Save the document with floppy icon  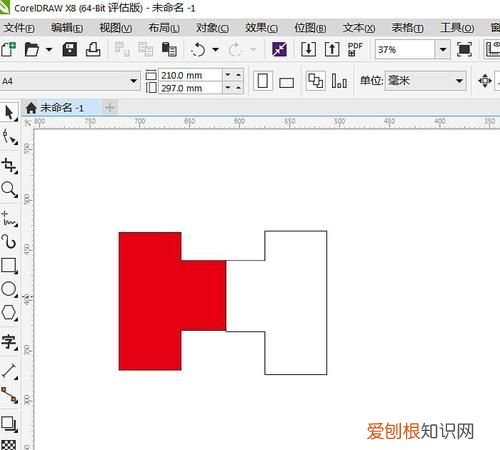pos(70,49)
